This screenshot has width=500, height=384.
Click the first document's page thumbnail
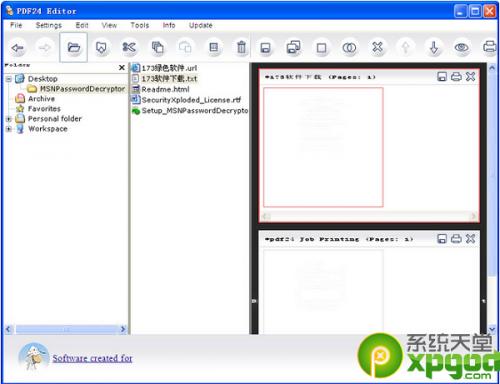click(x=323, y=147)
